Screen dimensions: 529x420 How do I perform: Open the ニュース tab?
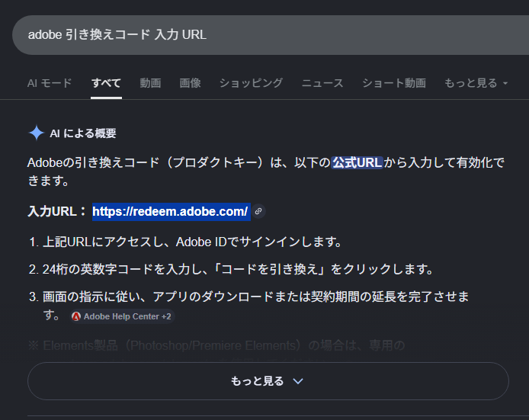(x=322, y=83)
